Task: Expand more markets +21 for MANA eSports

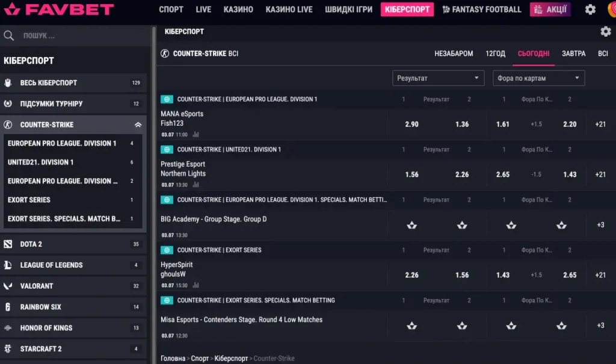Action: coord(600,124)
